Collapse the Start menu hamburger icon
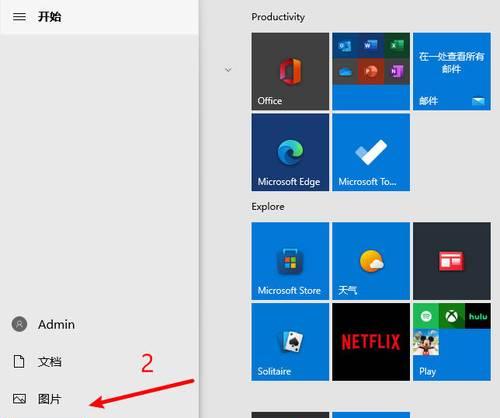 click(19, 17)
